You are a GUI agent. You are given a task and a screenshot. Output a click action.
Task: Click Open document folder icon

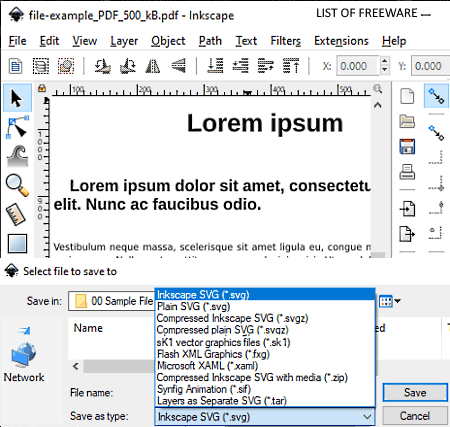pos(407,121)
